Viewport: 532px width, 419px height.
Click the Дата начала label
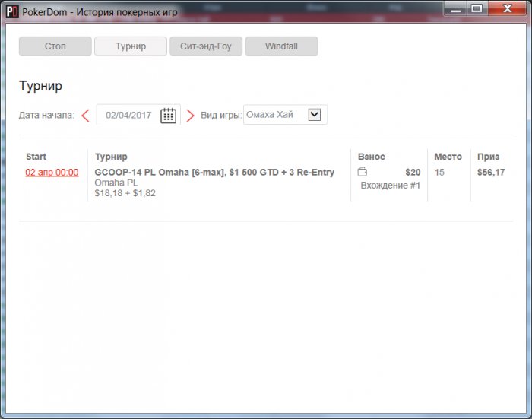coord(46,115)
